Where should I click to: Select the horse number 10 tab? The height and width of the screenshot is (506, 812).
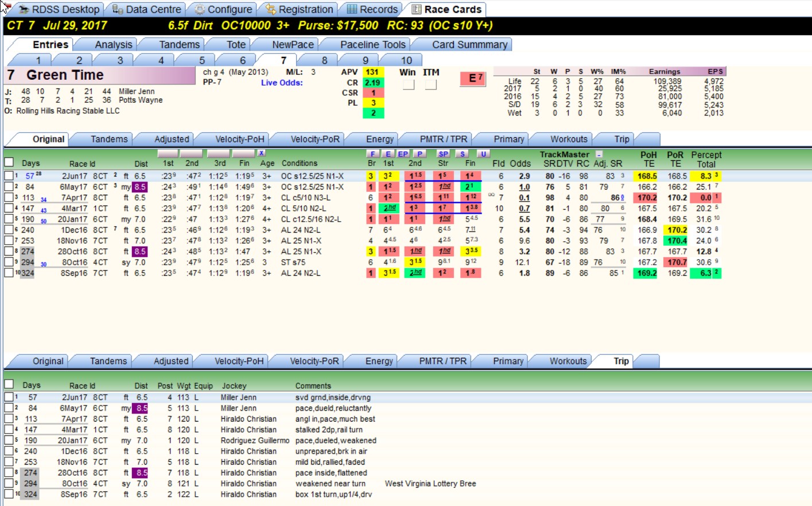point(406,60)
